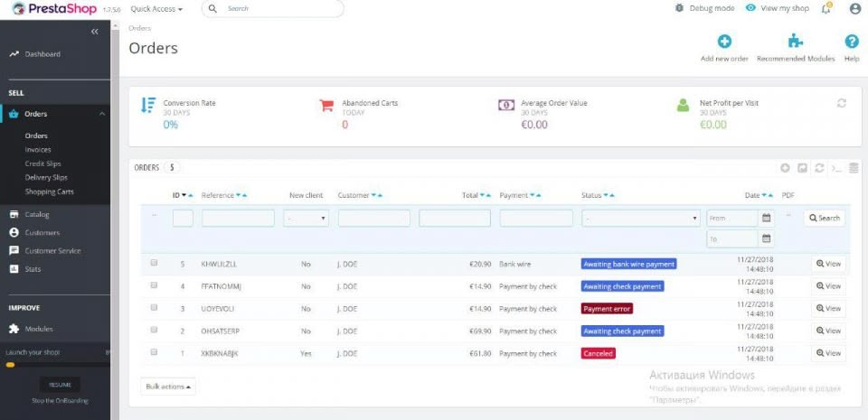Click the Customers person icon
The image size is (868, 420).
[14, 233]
